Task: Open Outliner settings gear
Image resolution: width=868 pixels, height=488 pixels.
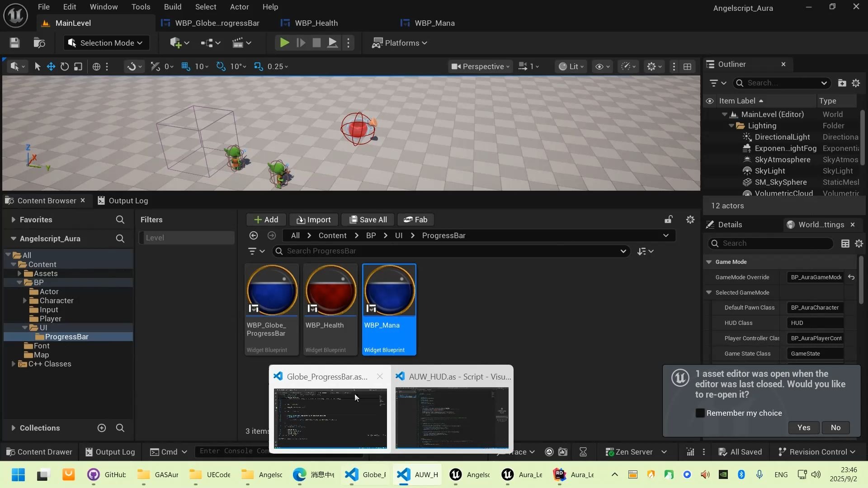Action: point(856,83)
